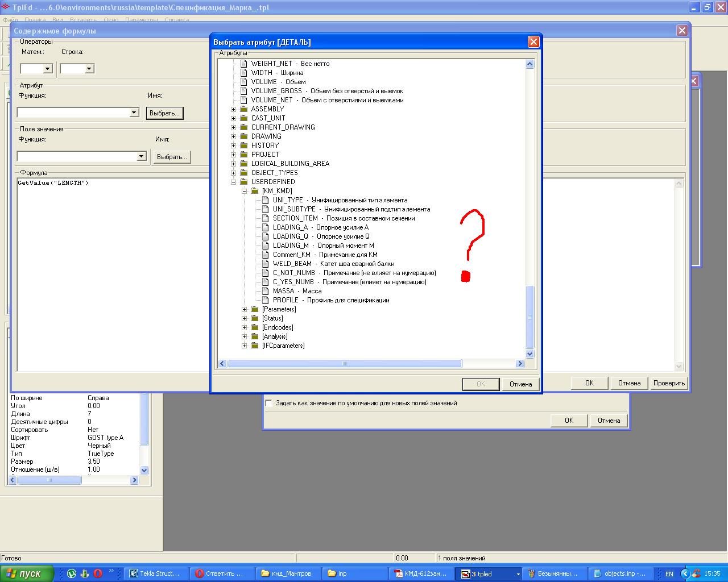The width and height of the screenshot is (728, 582).
Task: Expand the PROJECT tree node
Action: 233,155
